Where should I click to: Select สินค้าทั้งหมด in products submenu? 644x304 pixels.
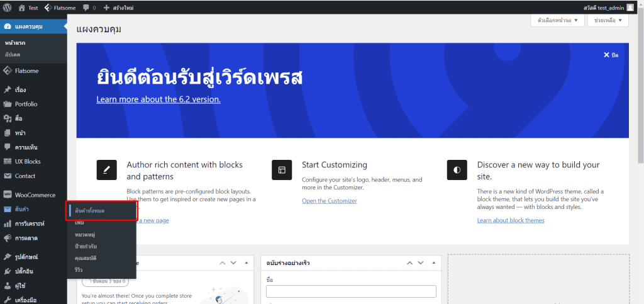tap(90, 211)
